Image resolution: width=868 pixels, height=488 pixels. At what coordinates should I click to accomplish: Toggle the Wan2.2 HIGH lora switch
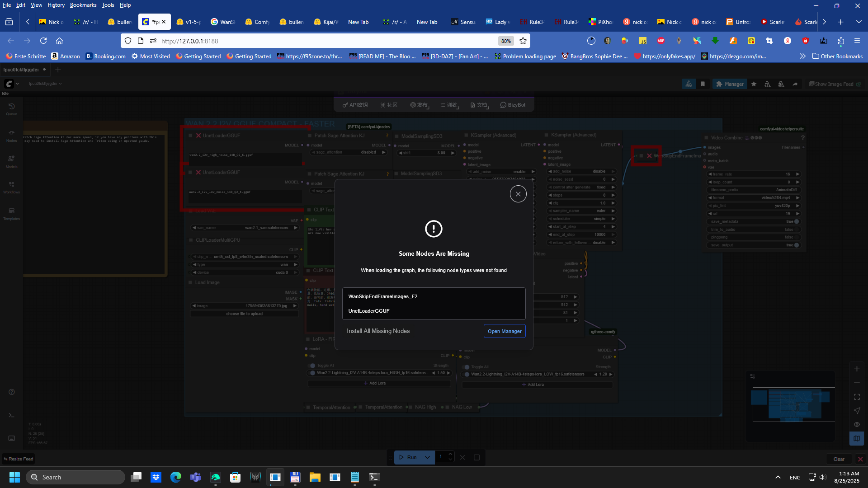click(x=312, y=373)
